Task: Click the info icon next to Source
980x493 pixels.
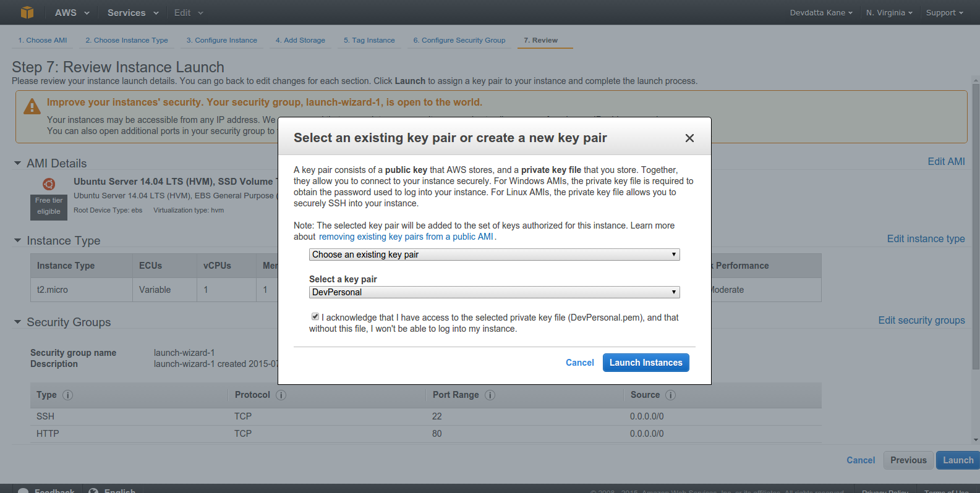Action: tap(670, 395)
